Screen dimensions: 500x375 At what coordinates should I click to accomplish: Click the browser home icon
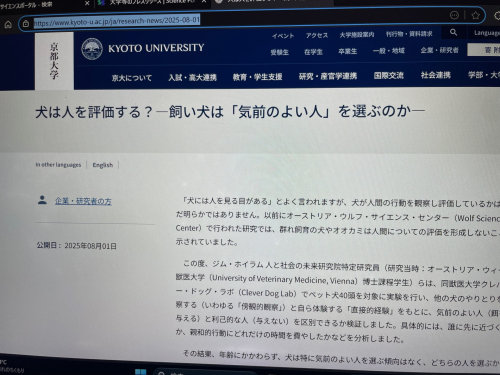pyautogui.click(x=8, y=24)
